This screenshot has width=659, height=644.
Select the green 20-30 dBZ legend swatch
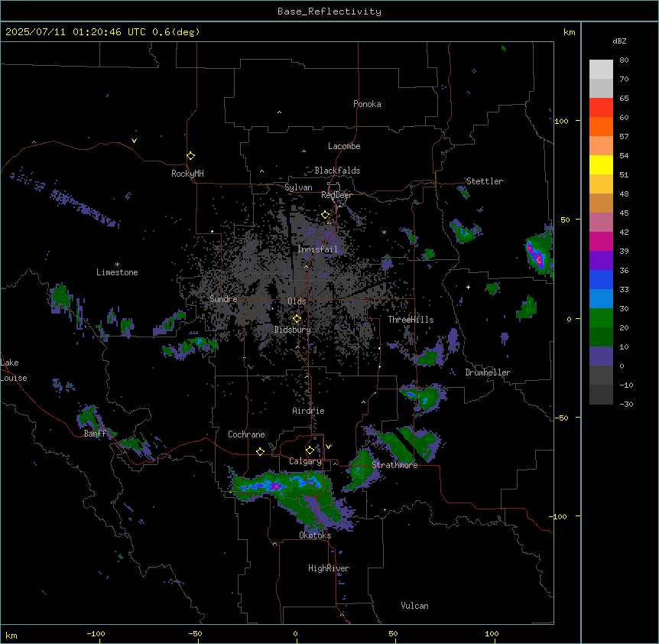tap(601, 318)
